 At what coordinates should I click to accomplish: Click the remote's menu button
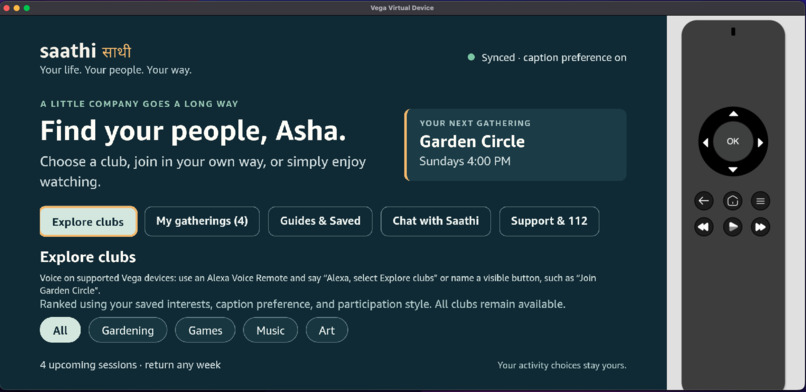tap(761, 201)
